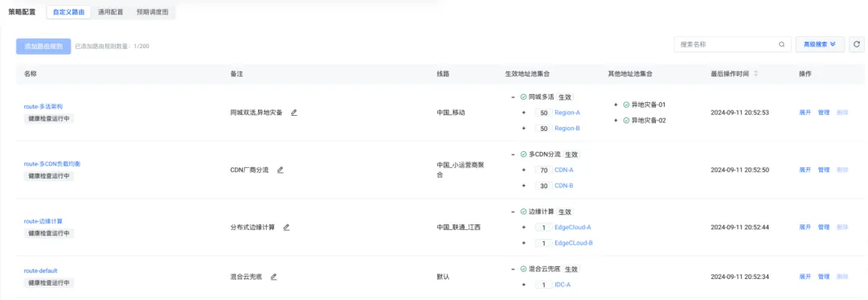This screenshot has height=300, width=868.
Task: Focus the 搜索名称 input field
Action: click(727, 44)
